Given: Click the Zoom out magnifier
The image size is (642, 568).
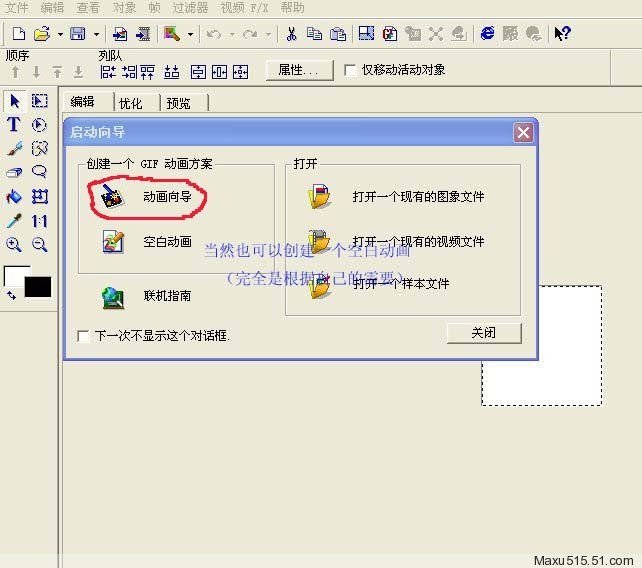Looking at the screenshot, I should (40, 244).
